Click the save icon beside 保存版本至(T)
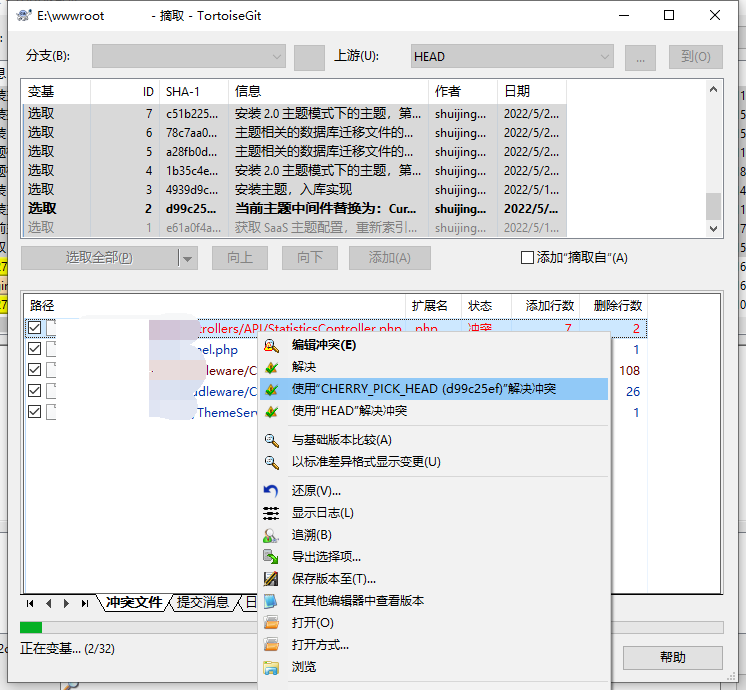 pos(271,579)
